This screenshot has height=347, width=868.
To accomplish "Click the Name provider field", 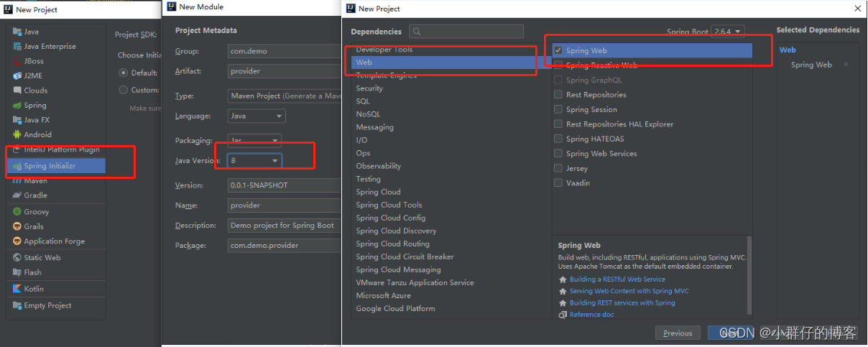I will (x=285, y=205).
